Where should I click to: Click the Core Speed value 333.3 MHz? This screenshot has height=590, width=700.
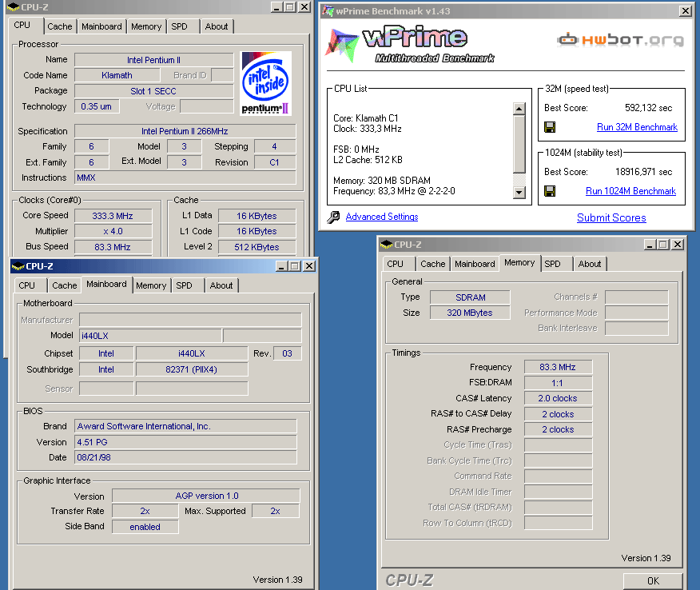[x=113, y=216]
